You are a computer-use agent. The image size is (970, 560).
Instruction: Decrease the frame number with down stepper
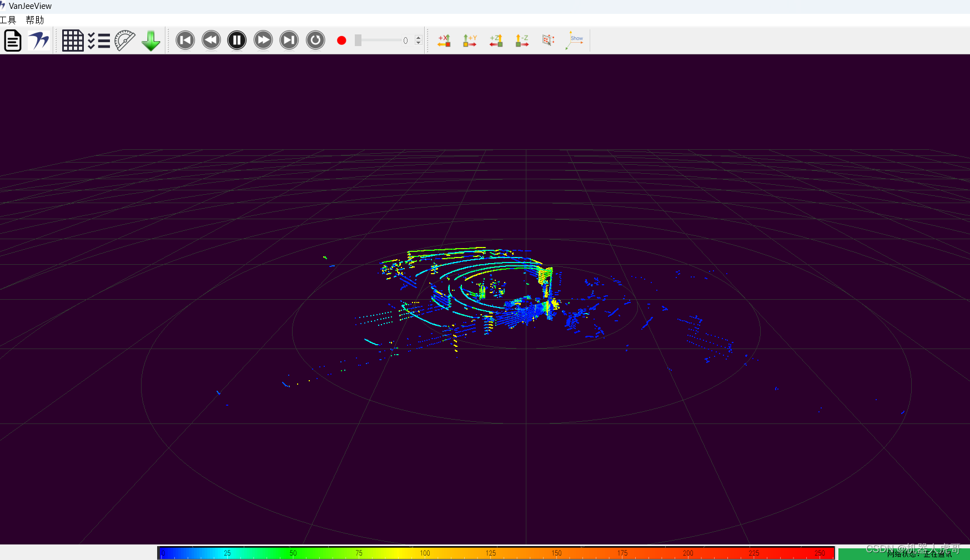click(419, 43)
